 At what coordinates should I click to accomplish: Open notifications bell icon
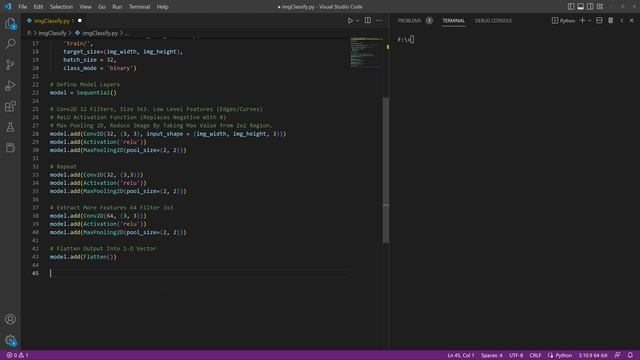tap(630, 355)
